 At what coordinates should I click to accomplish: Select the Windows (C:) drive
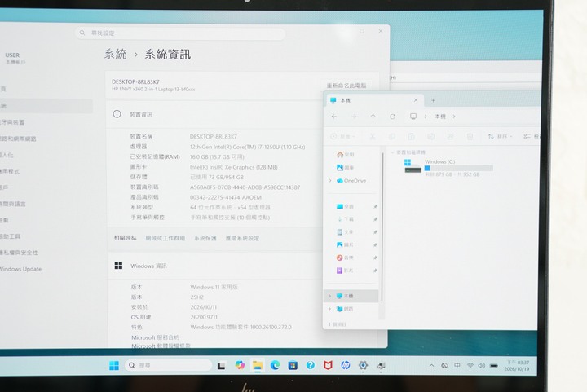[449, 168]
